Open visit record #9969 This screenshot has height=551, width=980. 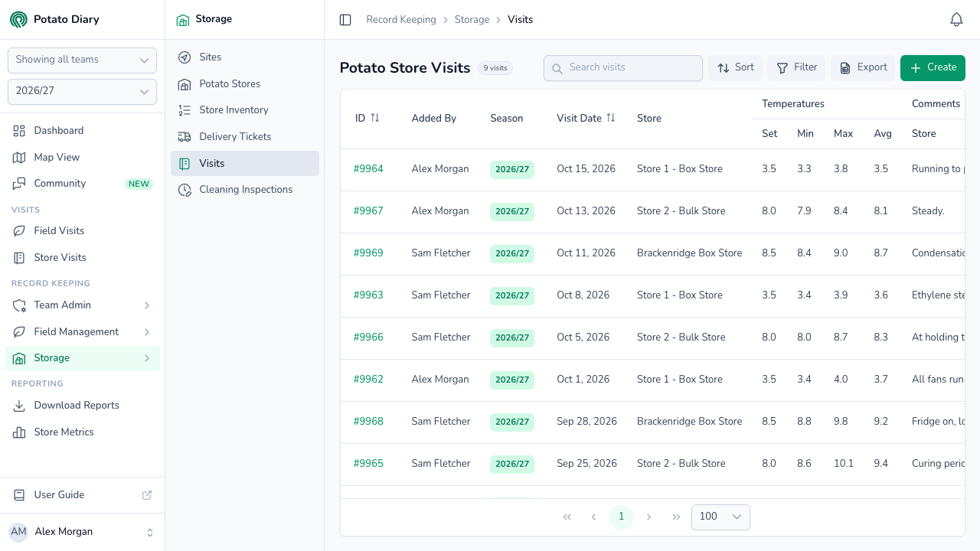tap(368, 253)
